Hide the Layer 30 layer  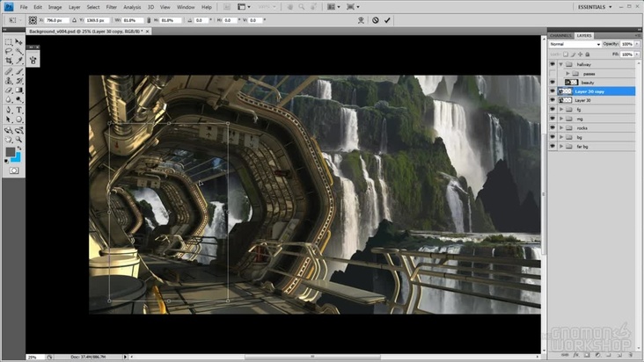(553, 100)
